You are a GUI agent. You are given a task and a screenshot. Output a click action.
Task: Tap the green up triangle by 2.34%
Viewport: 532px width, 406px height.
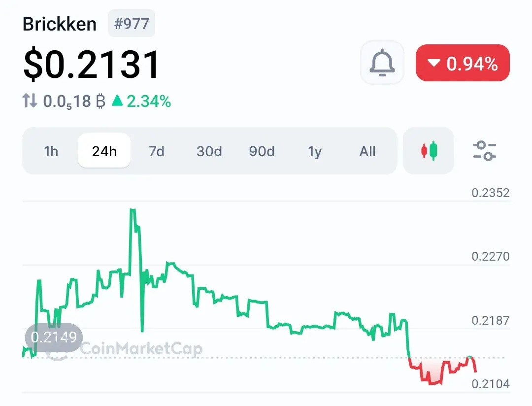point(117,101)
